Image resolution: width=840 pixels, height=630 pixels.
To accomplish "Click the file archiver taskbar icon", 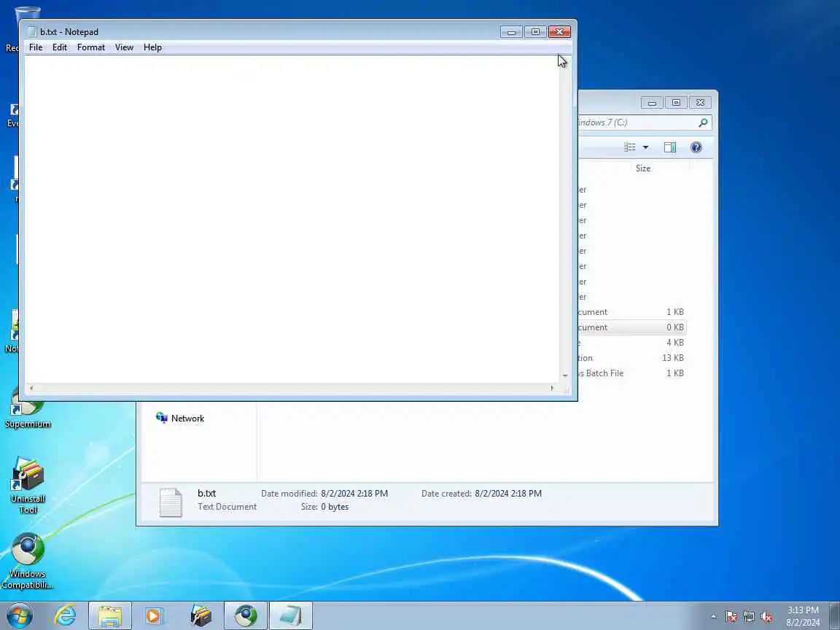I will 201,615.
